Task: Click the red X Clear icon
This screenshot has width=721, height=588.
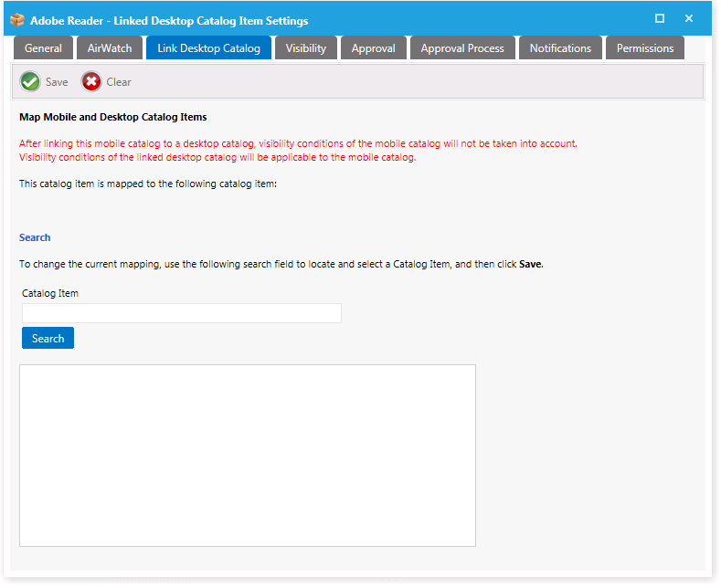Action: 91,82
